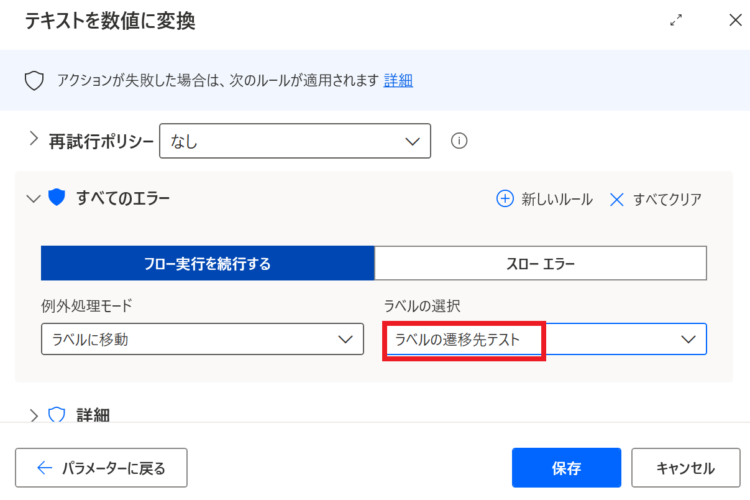Open the 再試行ポリシー dropdown
This screenshot has width=750, height=500.
tap(295, 141)
